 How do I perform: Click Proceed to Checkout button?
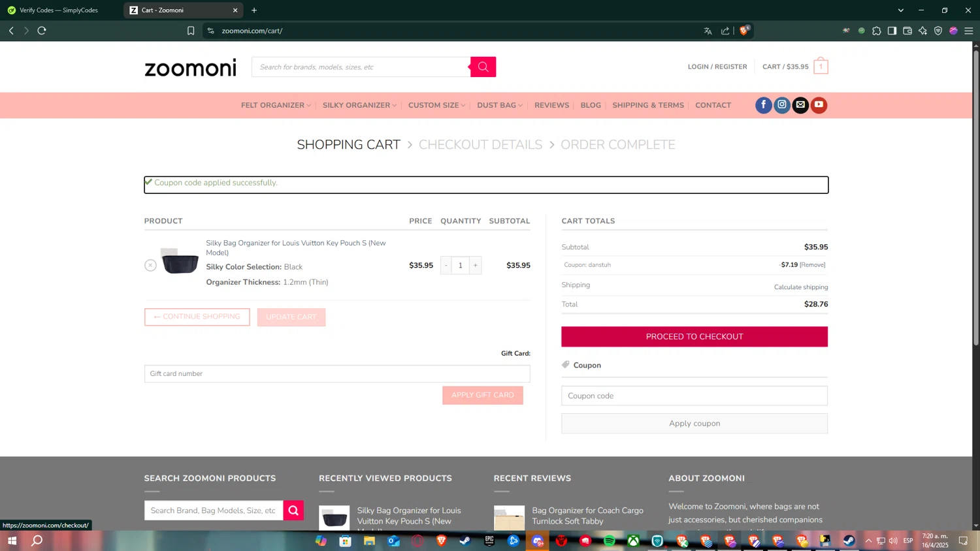(694, 337)
